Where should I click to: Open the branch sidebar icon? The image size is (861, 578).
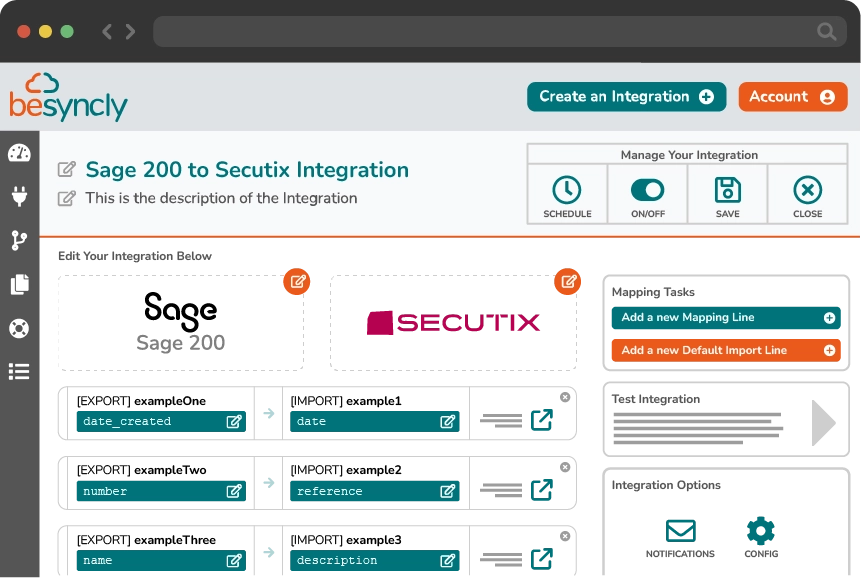19,240
